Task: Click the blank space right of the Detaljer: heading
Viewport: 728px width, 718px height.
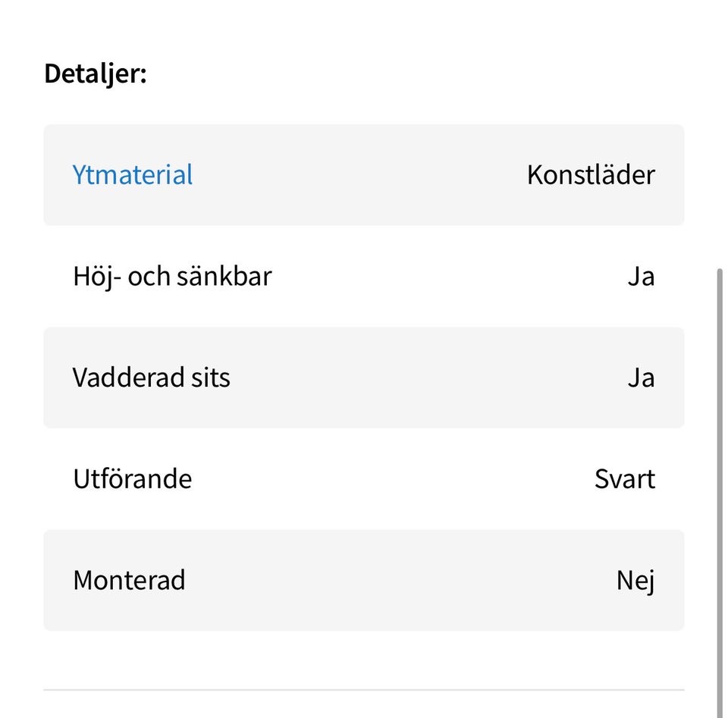Action: tap(417, 74)
